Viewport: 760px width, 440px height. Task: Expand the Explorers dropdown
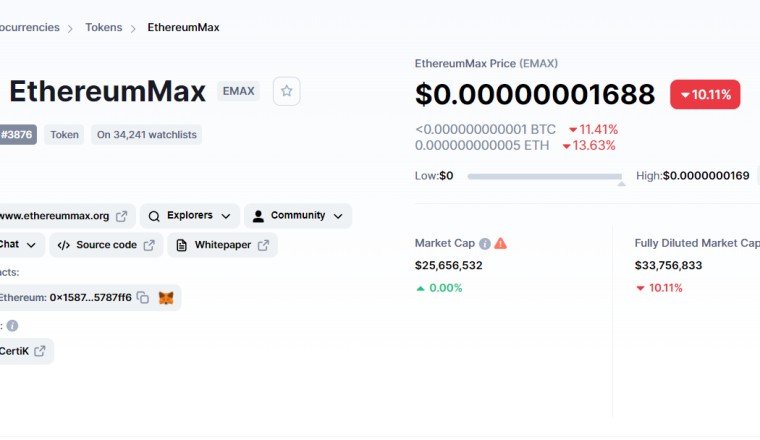[226, 216]
